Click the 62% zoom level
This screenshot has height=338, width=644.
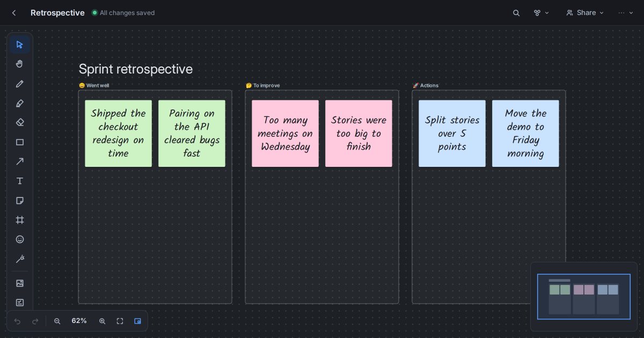pos(79,321)
